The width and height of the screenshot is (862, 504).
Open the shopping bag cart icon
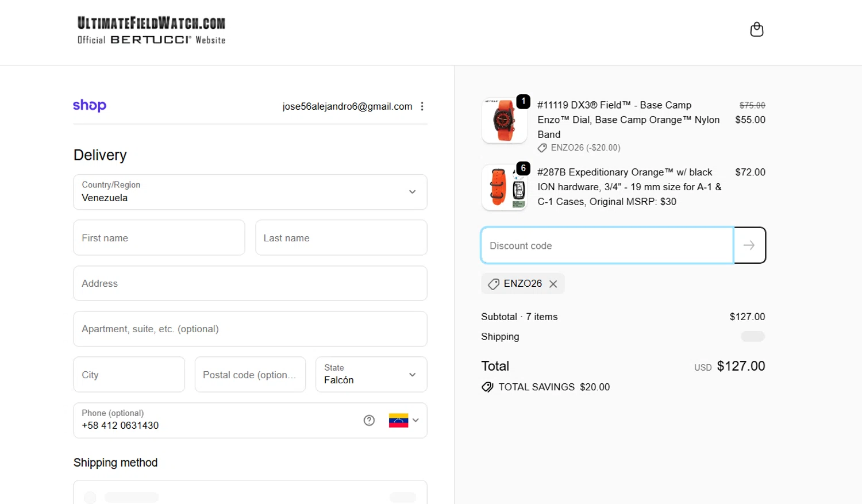pyautogui.click(x=757, y=29)
